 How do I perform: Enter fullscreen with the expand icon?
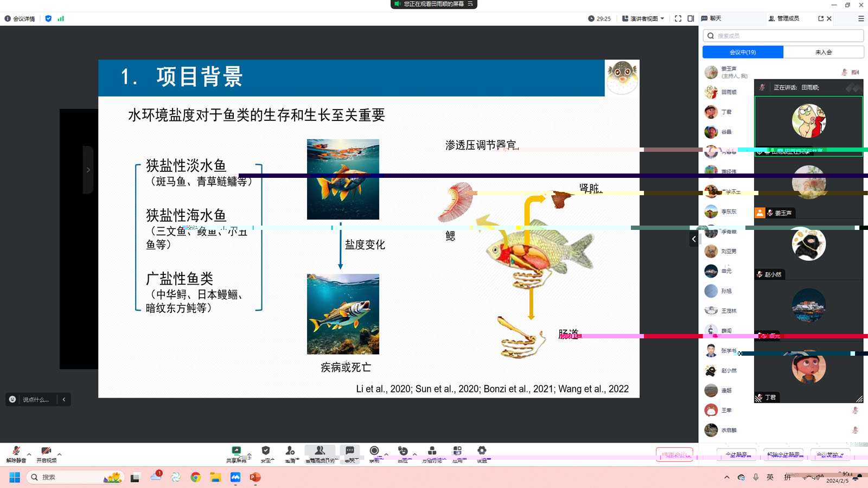tap(678, 18)
